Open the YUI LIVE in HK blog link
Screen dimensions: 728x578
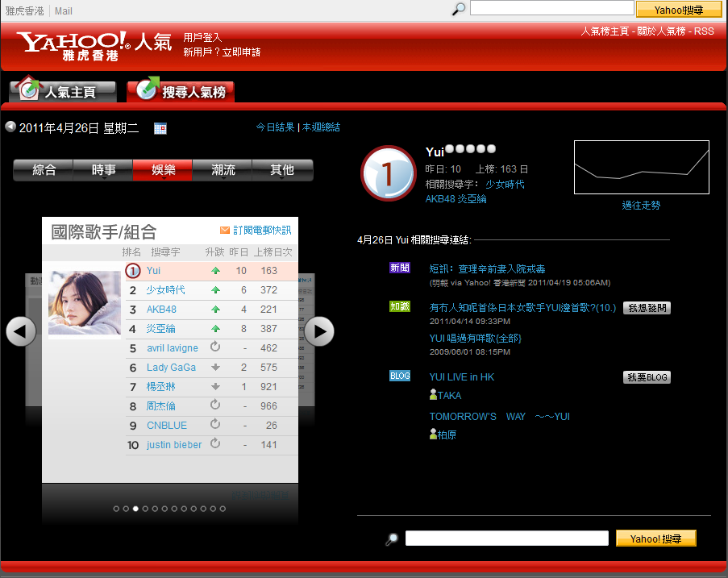[462, 377]
